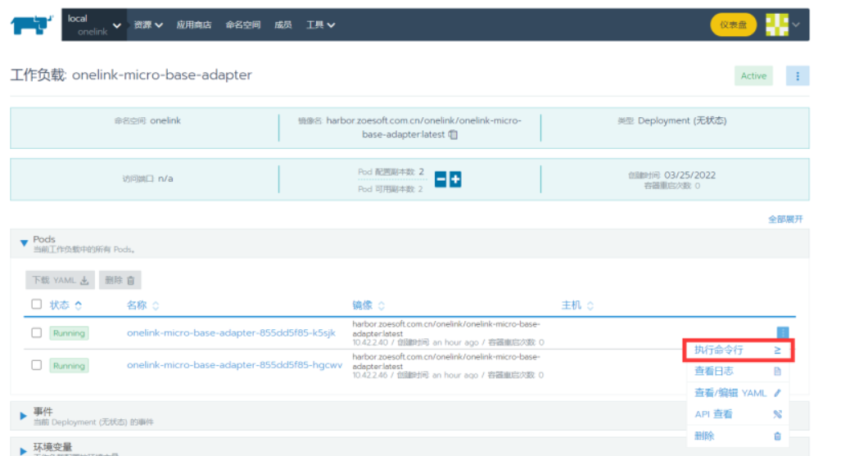This screenshot has height=456, width=868.
Task: Choose API 查看 from context menu
Action: [x=739, y=414]
